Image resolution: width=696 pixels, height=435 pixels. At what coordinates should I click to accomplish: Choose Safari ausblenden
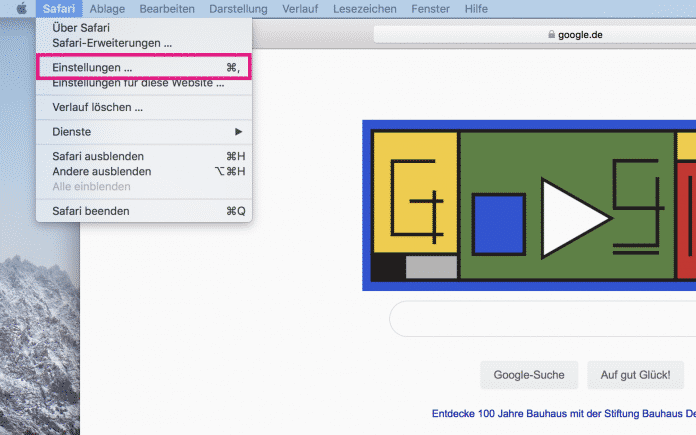pyautogui.click(x=98, y=156)
